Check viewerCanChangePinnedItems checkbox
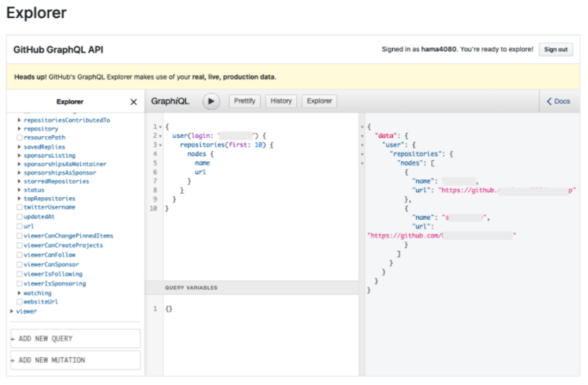The height and width of the screenshot is (385, 588). coord(20,236)
